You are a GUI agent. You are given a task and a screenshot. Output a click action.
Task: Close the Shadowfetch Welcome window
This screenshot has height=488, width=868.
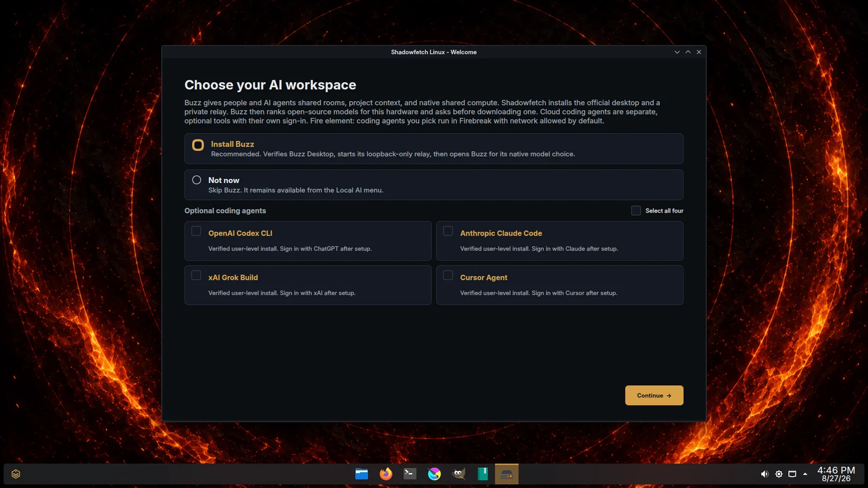[x=699, y=52]
